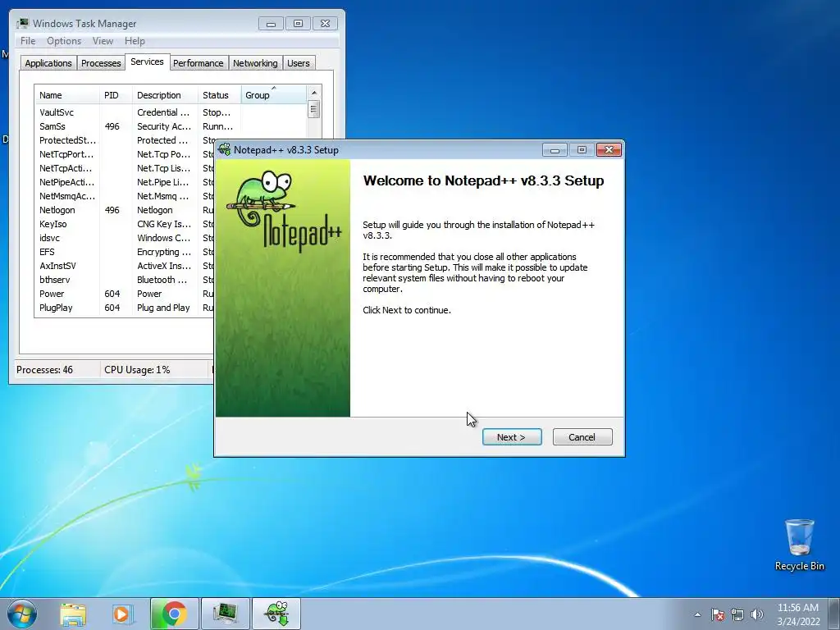Viewport: 840px width, 630px height.
Task: Click the Group column header
Action: pos(274,95)
